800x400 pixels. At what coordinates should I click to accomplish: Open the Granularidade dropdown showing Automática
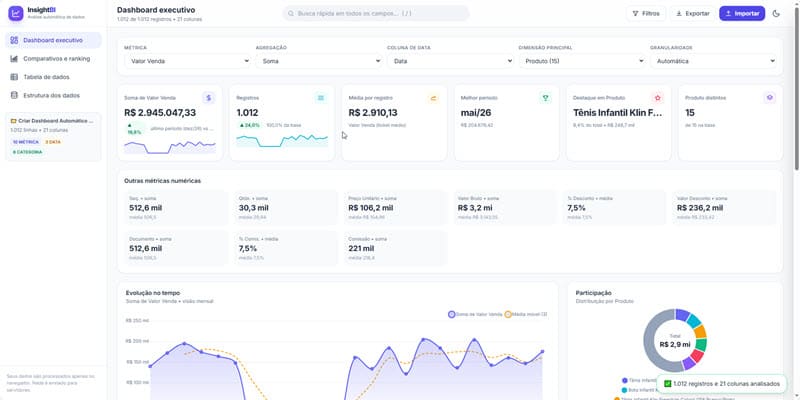(713, 61)
